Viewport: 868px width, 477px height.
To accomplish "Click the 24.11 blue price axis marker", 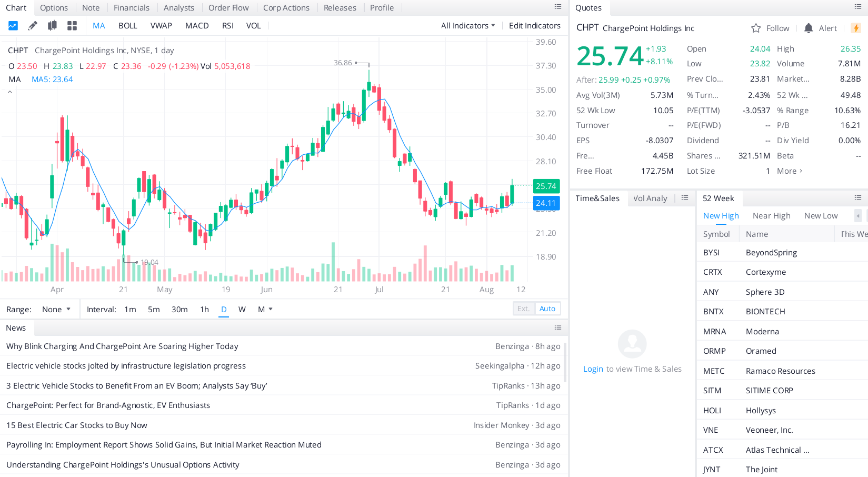I will 546,203.
